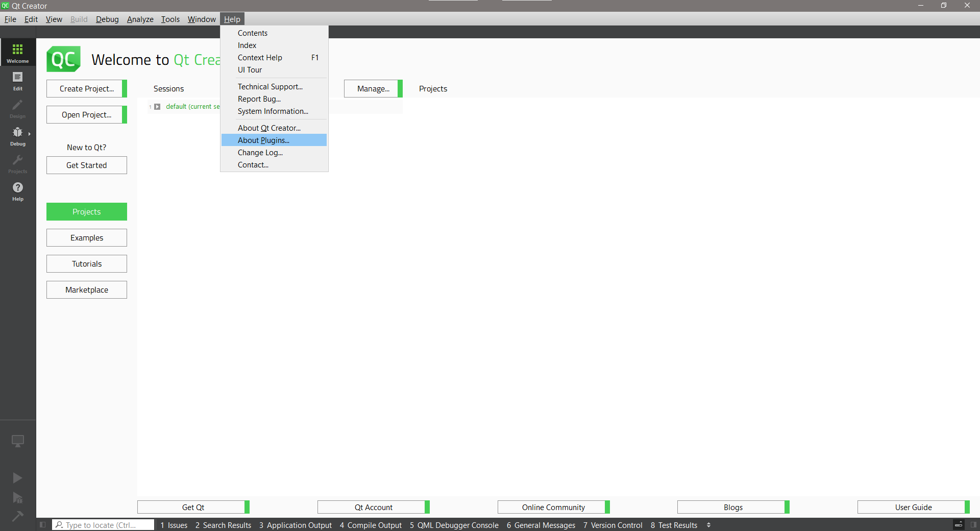Click the Type to locate field
Viewport: 980px width, 531px height.
coord(103,525)
